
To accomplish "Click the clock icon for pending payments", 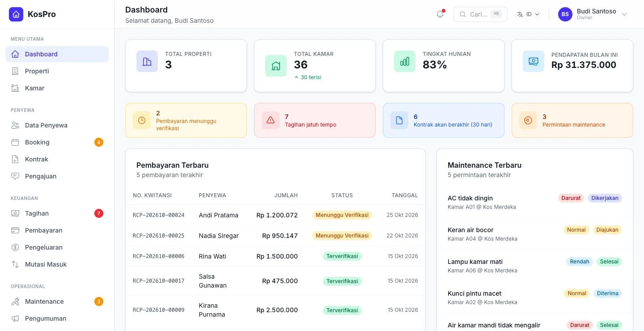I will (x=142, y=120).
